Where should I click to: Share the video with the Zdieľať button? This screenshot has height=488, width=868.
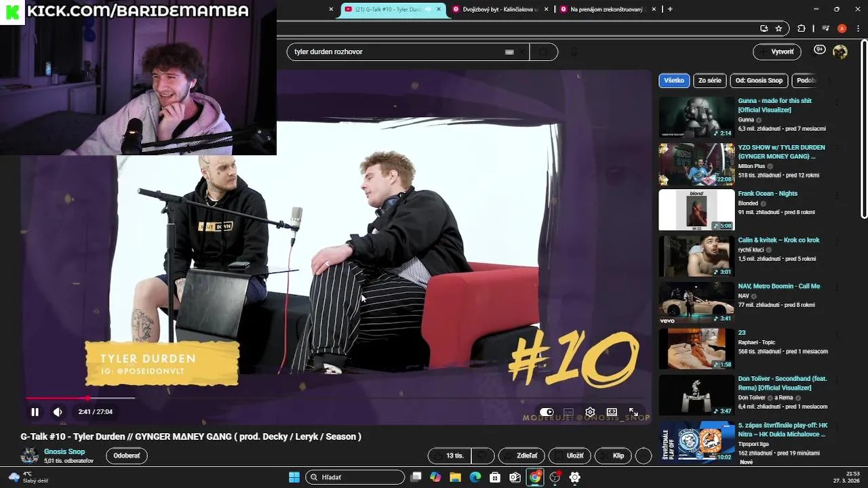coord(521,455)
